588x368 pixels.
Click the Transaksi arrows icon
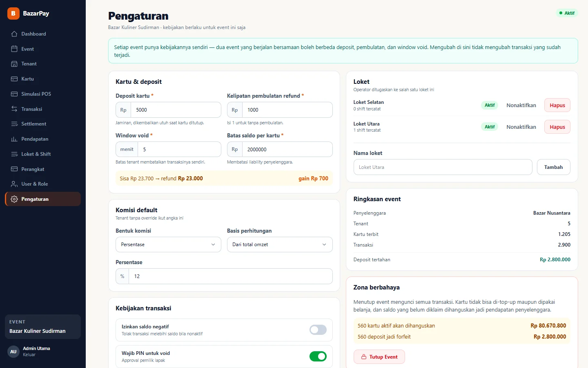(14, 109)
